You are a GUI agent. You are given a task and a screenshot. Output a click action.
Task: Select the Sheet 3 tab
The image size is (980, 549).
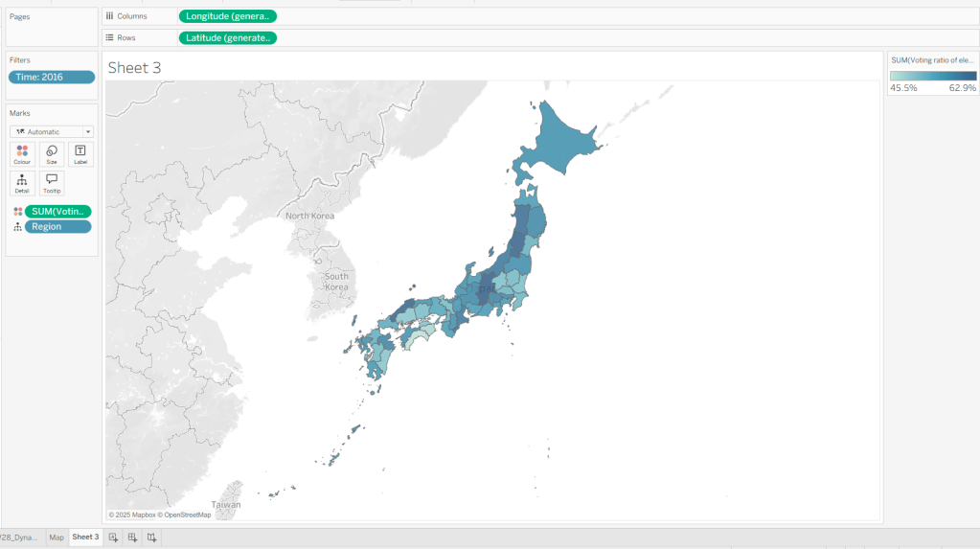click(x=85, y=538)
